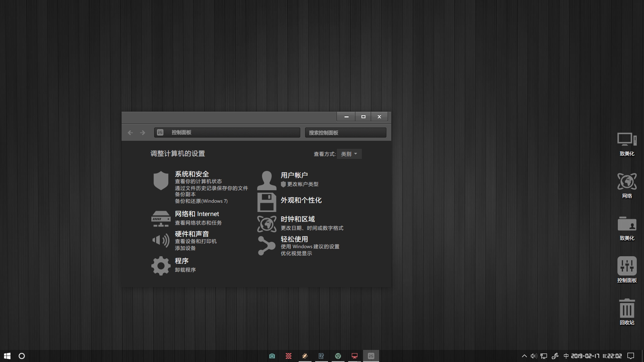Image resolution: width=644 pixels, height=362 pixels.
Task: Click the notepad taskbar icon
Action: (x=321, y=356)
